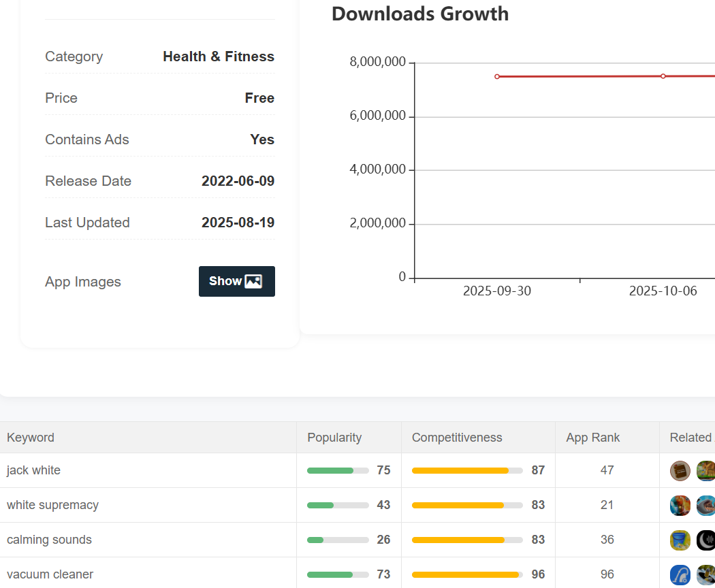
Task: Click the picture icon inside Show button
Action: pyautogui.click(x=253, y=281)
